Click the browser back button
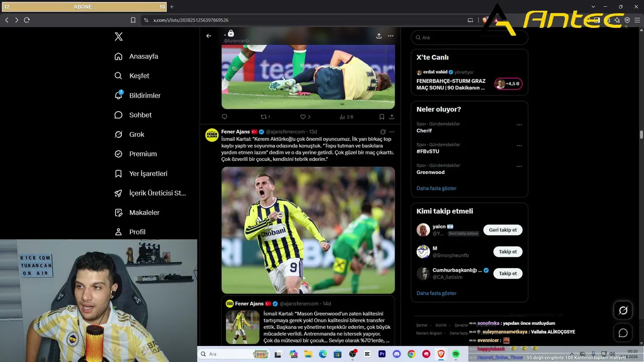Viewport: 644px width, 362px height. [7, 20]
